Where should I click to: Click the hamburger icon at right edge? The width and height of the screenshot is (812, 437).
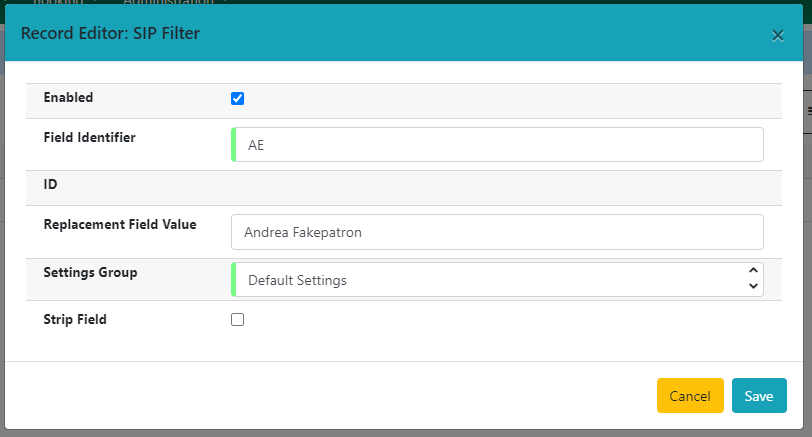808,112
